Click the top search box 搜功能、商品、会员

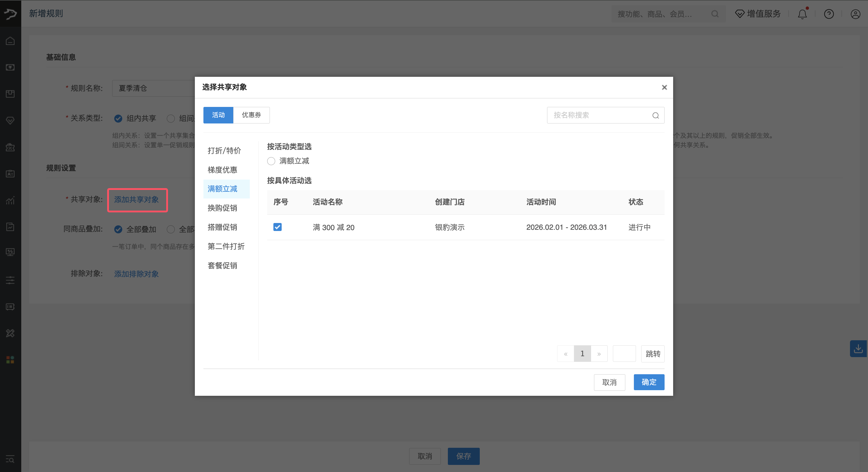pos(668,14)
